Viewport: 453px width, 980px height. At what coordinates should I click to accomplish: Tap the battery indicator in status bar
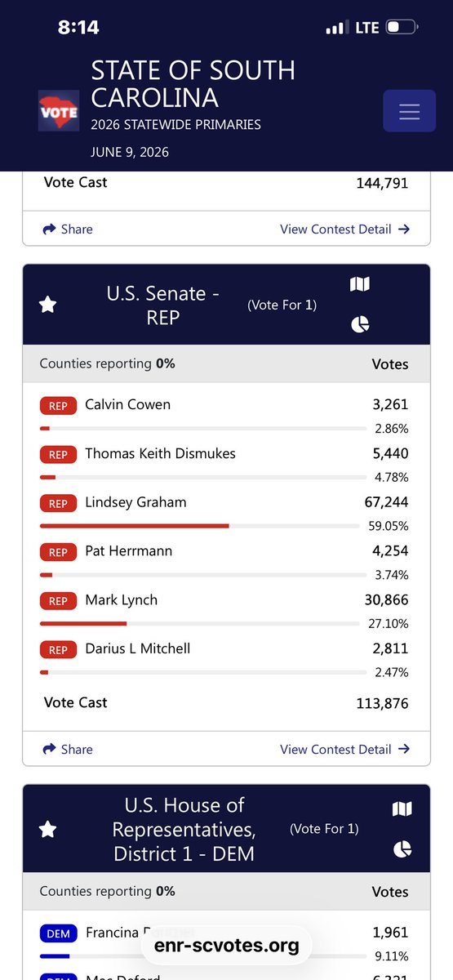pyautogui.click(x=402, y=28)
